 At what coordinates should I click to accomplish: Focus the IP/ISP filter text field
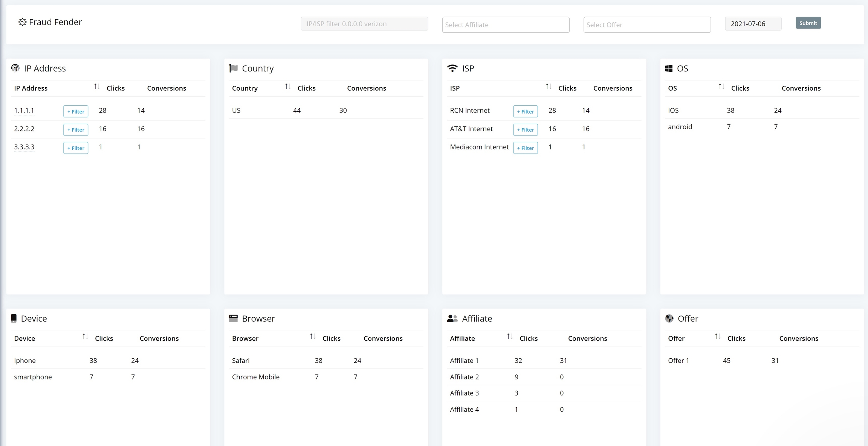(x=364, y=24)
